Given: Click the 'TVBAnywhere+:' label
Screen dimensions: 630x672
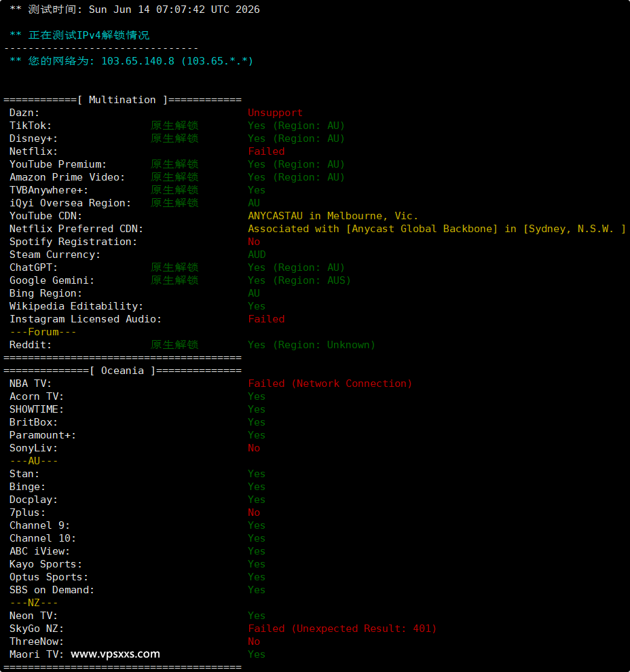Looking at the screenshot, I should (x=49, y=190).
